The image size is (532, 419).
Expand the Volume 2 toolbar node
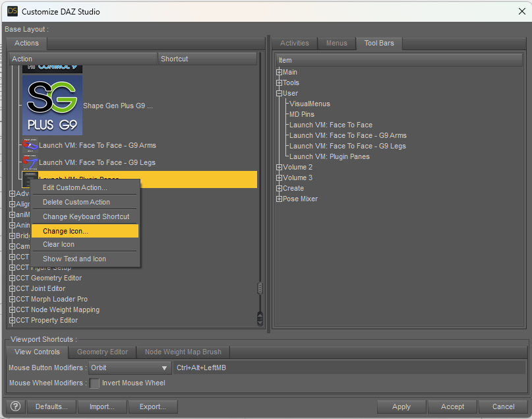pos(279,167)
